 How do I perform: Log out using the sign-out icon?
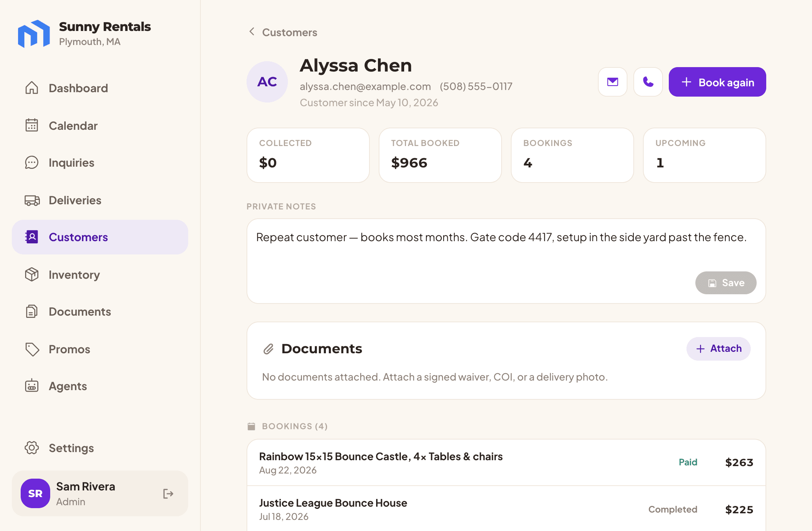[168, 493]
